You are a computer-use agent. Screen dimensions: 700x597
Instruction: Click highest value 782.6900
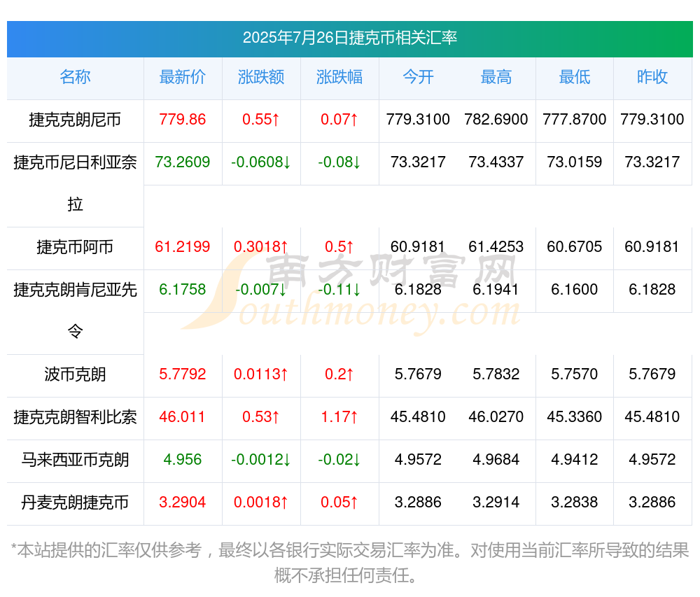click(496, 120)
